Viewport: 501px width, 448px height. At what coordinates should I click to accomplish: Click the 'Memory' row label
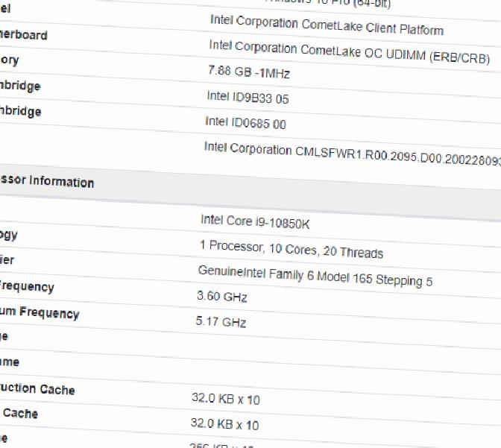(x=9, y=60)
